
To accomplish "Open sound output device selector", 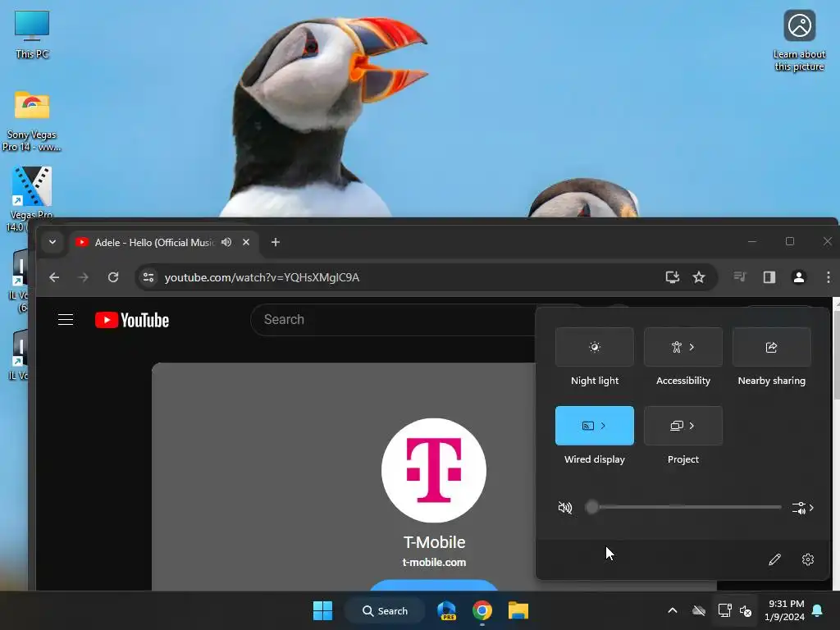I will point(802,507).
